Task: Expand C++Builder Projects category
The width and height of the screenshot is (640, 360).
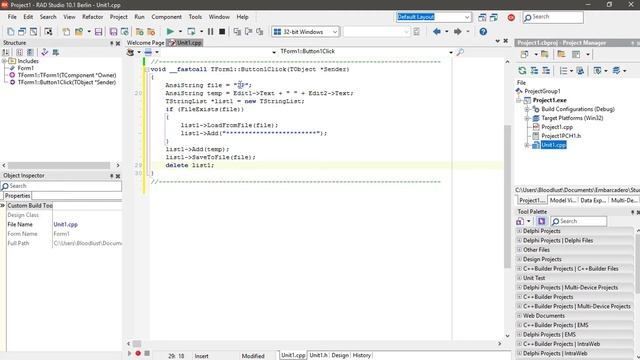Action: point(520,297)
